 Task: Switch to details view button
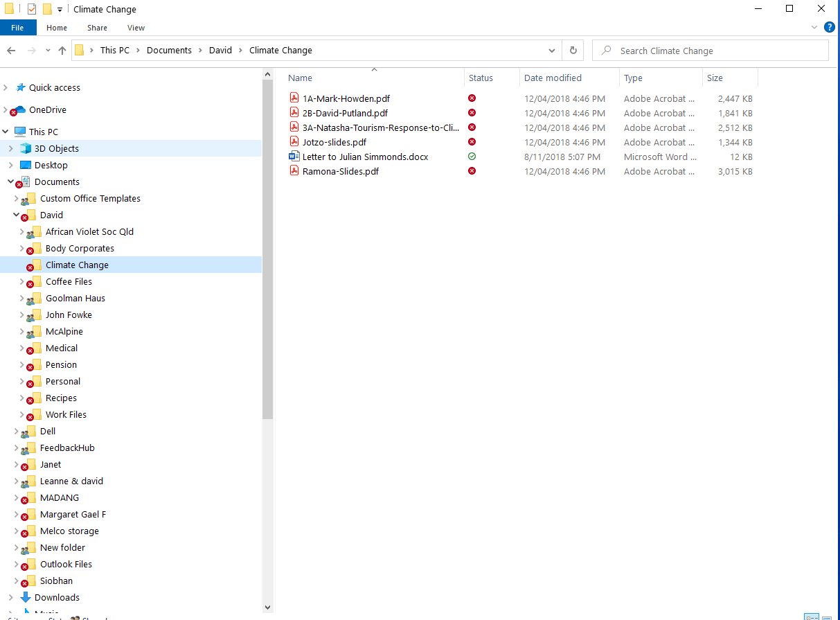812,617
